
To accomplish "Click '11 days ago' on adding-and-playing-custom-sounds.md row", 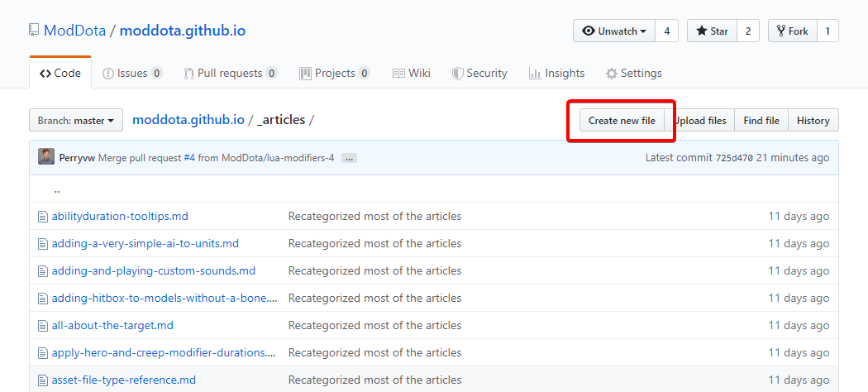I will click(x=799, y=270).
